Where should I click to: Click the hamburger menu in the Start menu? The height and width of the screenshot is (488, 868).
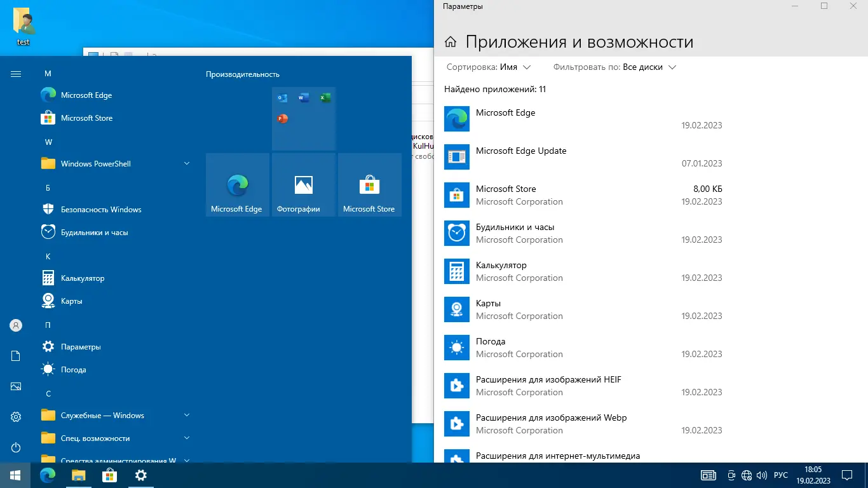click(x=15, y=73)
